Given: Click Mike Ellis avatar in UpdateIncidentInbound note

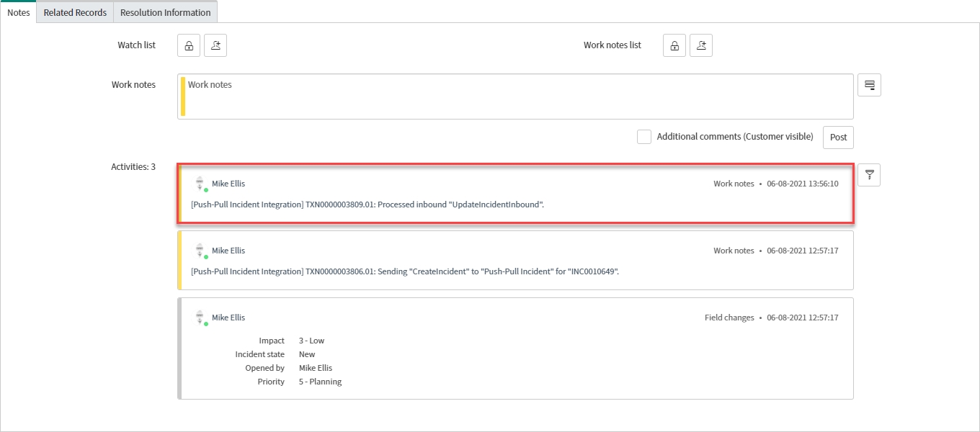Looking at the screenshot, I should [200, 184].
